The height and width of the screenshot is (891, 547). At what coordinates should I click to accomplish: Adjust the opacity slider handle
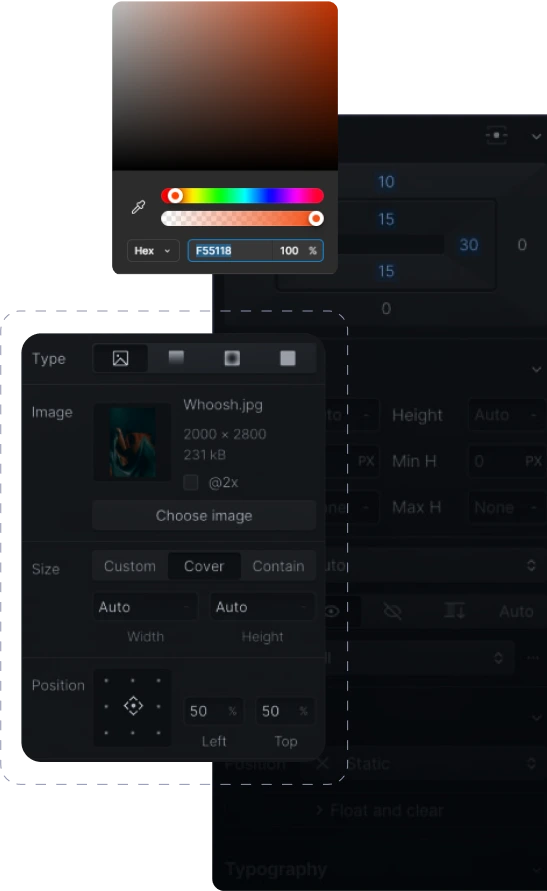pos(316,219)
